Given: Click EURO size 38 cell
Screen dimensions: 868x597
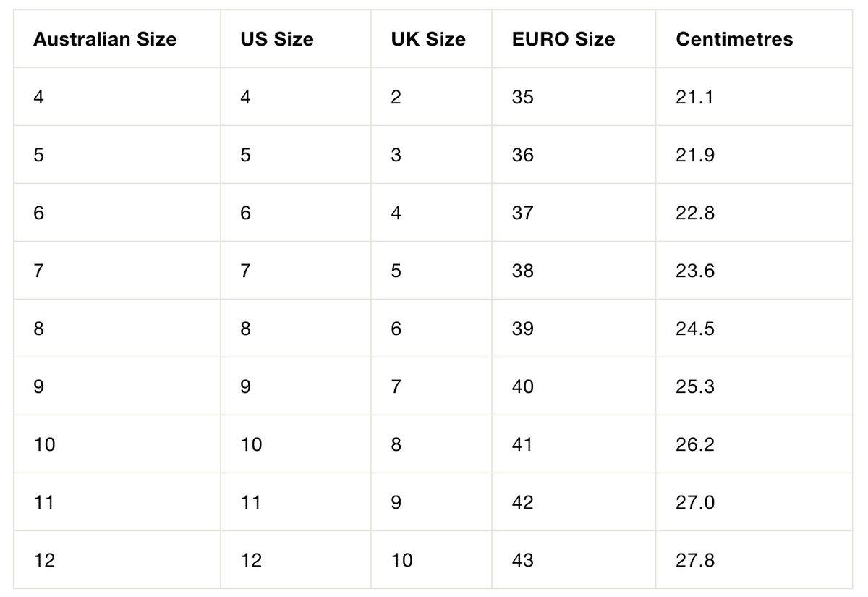Looking at the screenshot, I should [574, 271].
